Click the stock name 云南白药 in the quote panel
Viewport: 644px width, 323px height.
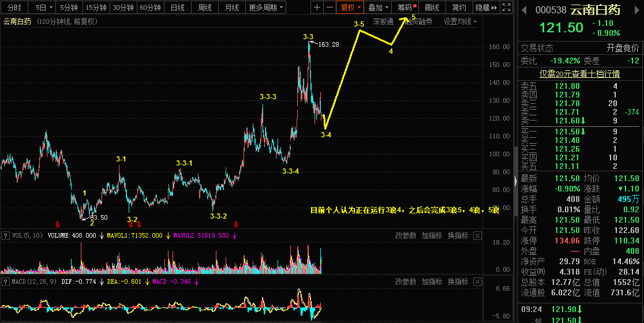(596, 10)
